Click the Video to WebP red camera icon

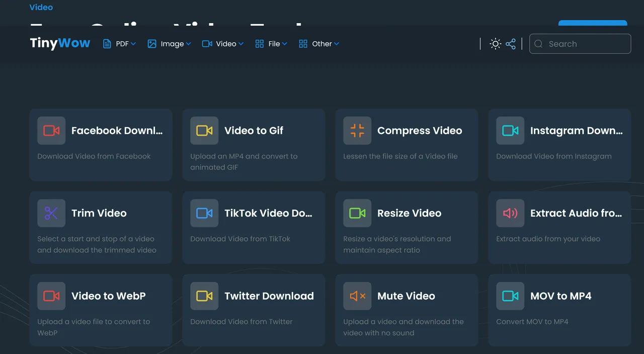point(51,296)
